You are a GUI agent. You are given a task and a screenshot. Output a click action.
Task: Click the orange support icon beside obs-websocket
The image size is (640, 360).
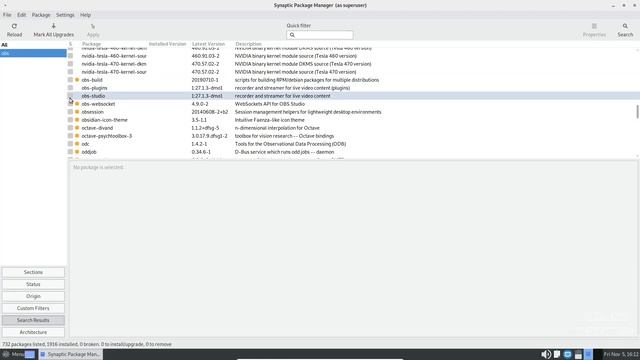77,104
